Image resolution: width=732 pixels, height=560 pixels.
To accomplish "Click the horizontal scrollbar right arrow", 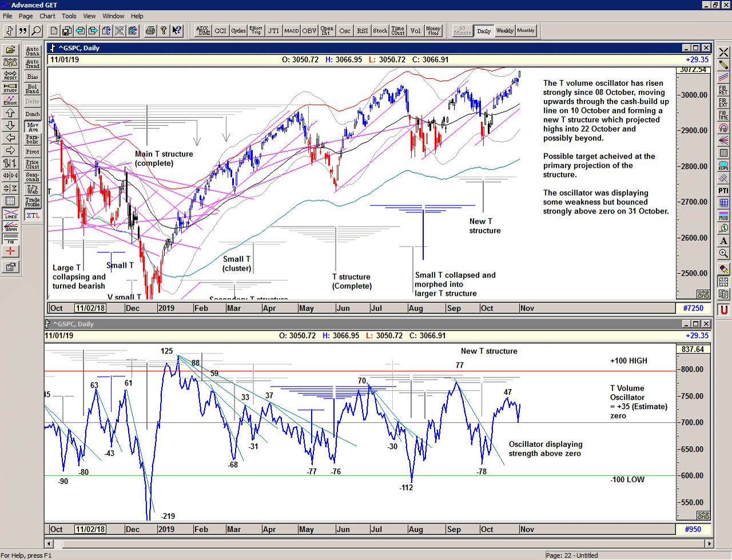I will [x=710, y=543].
